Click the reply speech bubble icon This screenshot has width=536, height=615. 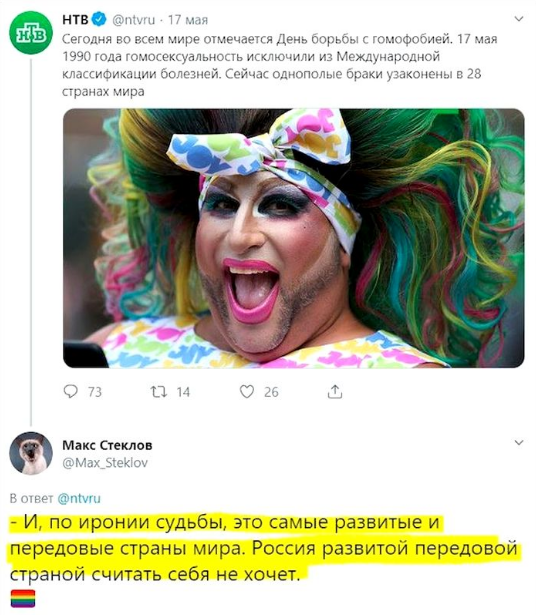click(x=71, y=391)
